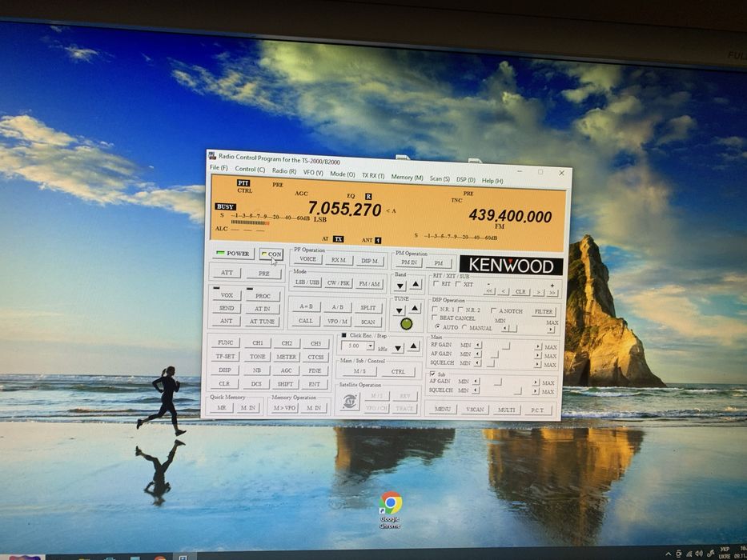Step Band down with the down arrow
Screen dimensions: 747x560
(400, 286)
